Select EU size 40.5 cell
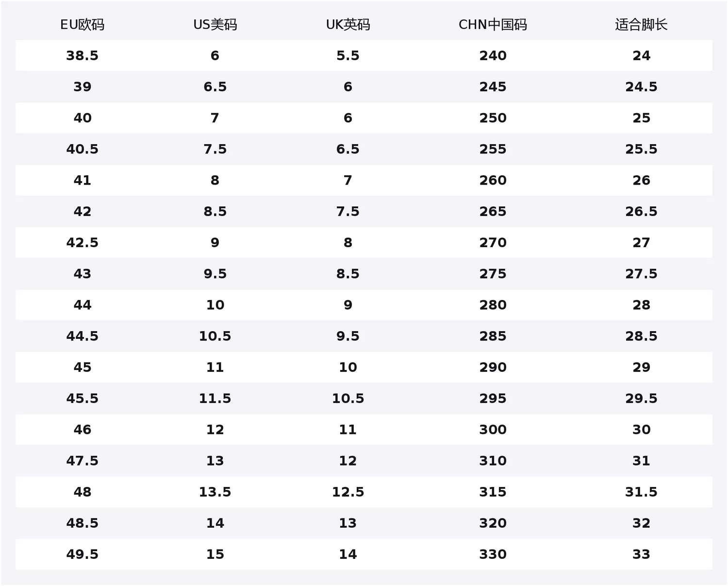 (83, 149)
